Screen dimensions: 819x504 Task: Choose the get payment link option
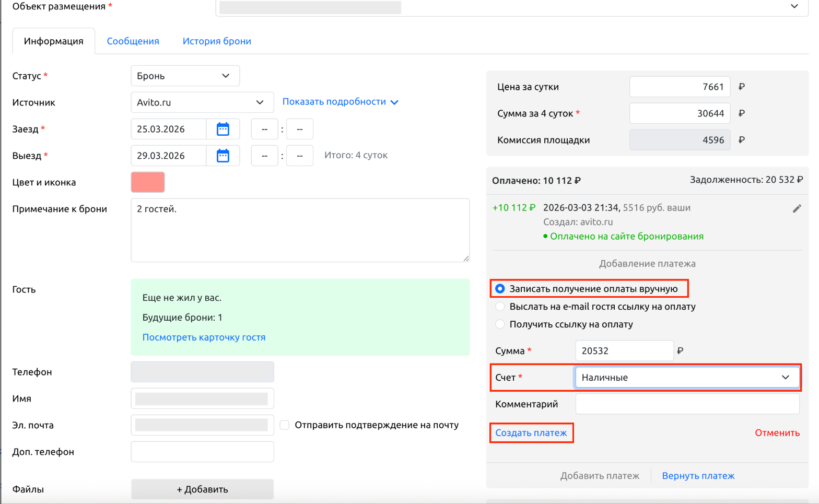click(x=500, y=324)
